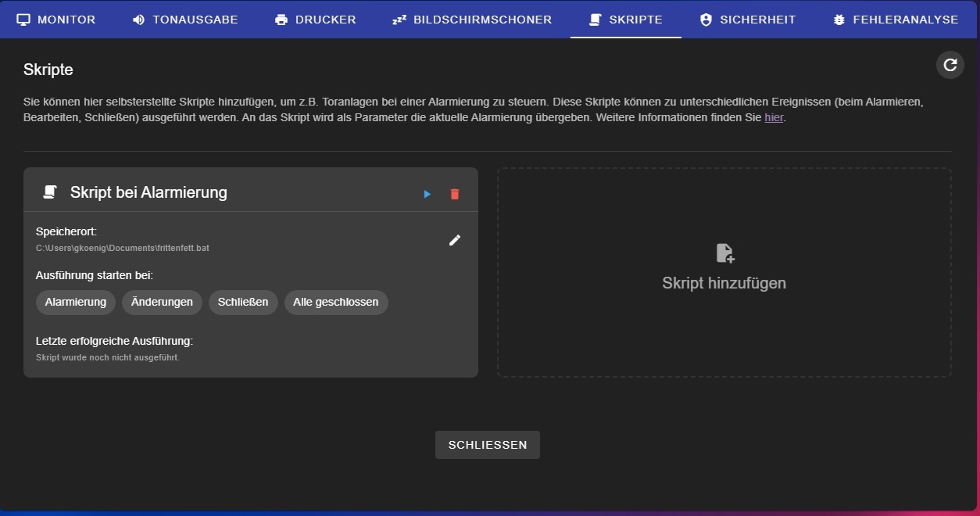Toggle the Änderungen trigger chip
The width and height of the screenshot is (980, 516).
[x=162, y=303]
